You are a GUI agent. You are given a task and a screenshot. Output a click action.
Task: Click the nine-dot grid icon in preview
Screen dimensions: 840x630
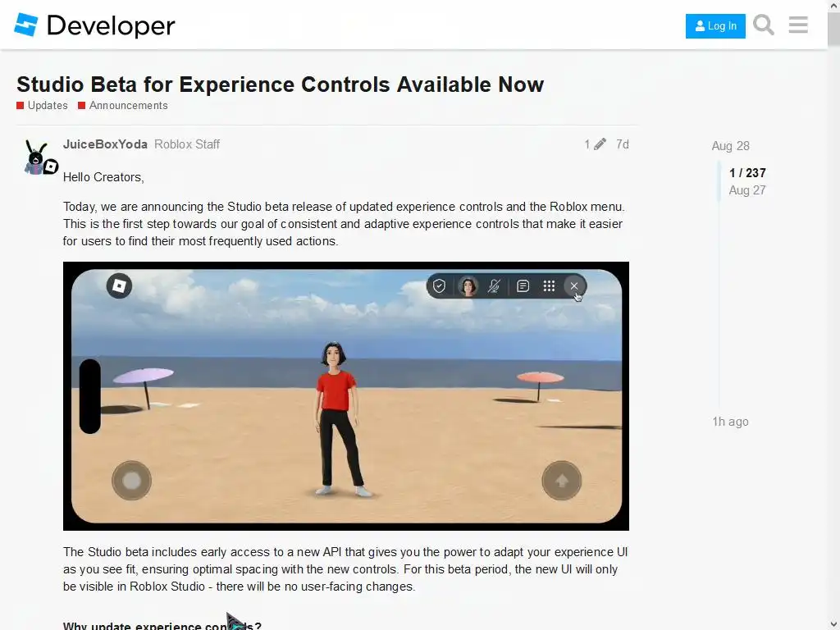coord(549,286)
